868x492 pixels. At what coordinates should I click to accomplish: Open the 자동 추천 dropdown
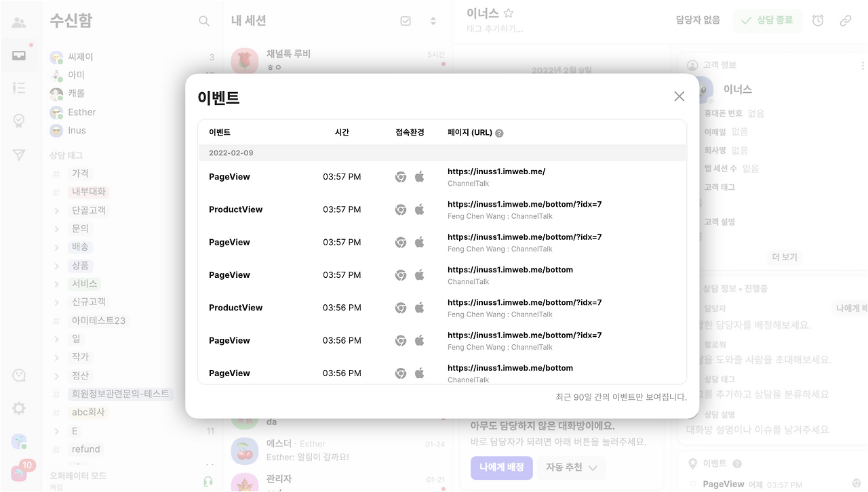[x=572, y=467]
